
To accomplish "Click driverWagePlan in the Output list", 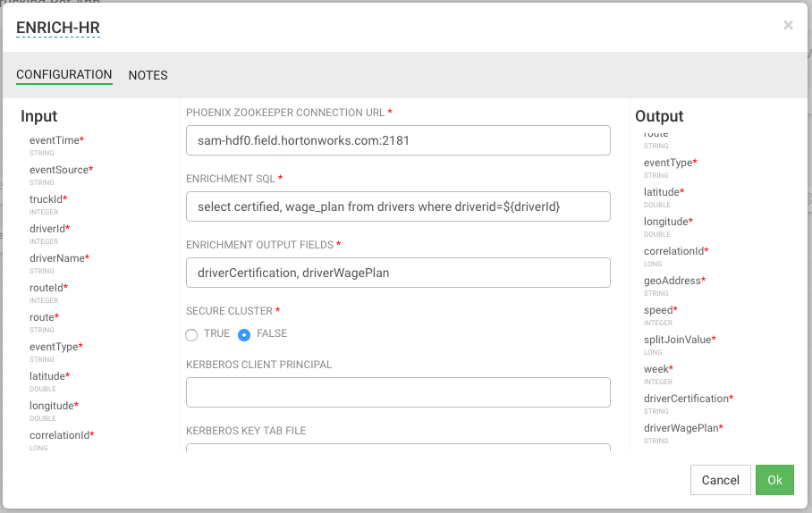I will coord(681,428).
